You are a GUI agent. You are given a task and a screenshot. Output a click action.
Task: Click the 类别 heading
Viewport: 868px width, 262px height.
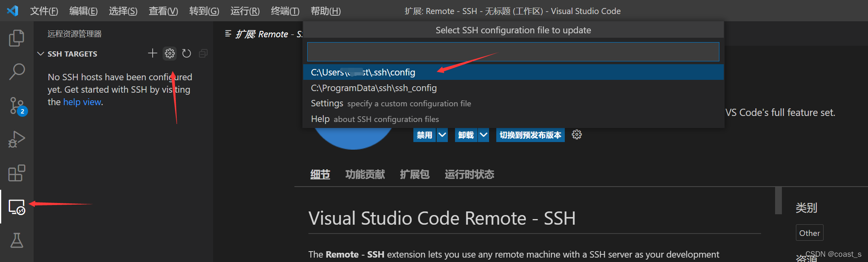click(806, 207)
